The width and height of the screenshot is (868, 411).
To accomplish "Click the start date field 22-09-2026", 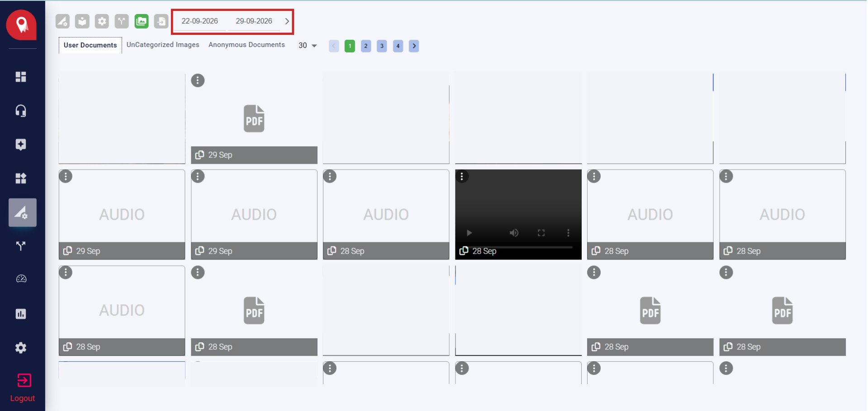I will (200, 21).
